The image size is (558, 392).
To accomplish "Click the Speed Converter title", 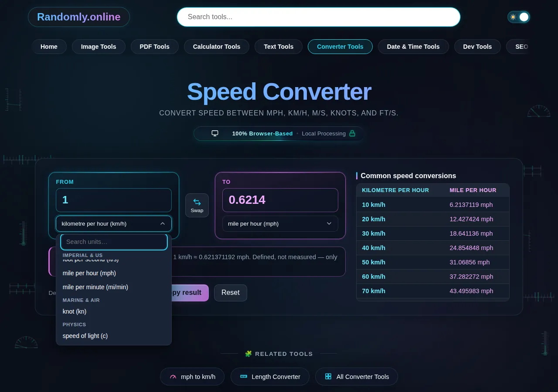I will [279, 92].
